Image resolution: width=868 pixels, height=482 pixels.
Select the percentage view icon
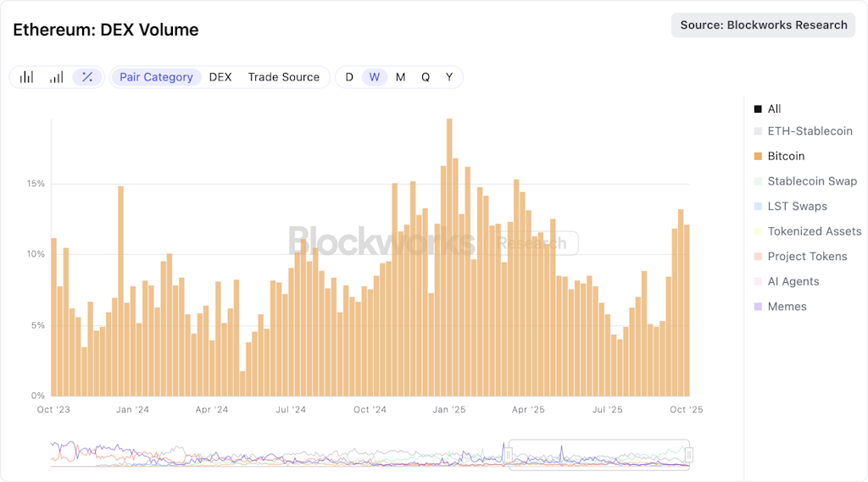click(86, 77)
